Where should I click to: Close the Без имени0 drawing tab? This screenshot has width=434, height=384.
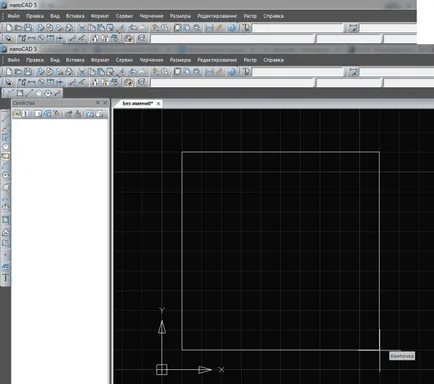click(159, 104)
